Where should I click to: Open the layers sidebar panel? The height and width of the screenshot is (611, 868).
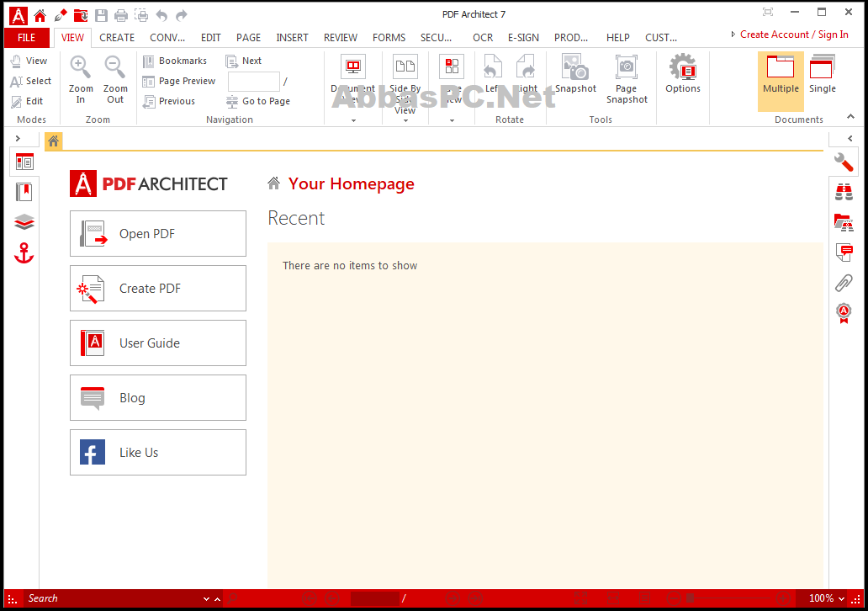click(x=24, y=222)
